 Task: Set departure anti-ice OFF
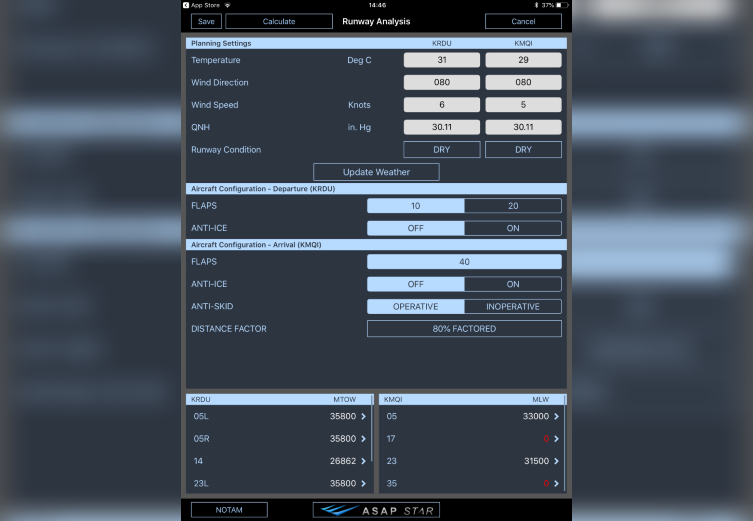click(x=415, y=228)
